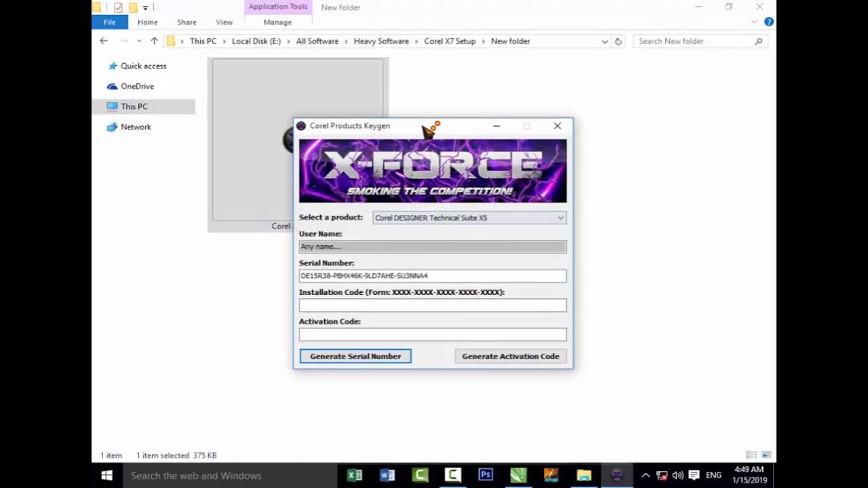868x488 pixels.
Task: Open the Manage tab under Application Tools
Action: pos(277,22)
